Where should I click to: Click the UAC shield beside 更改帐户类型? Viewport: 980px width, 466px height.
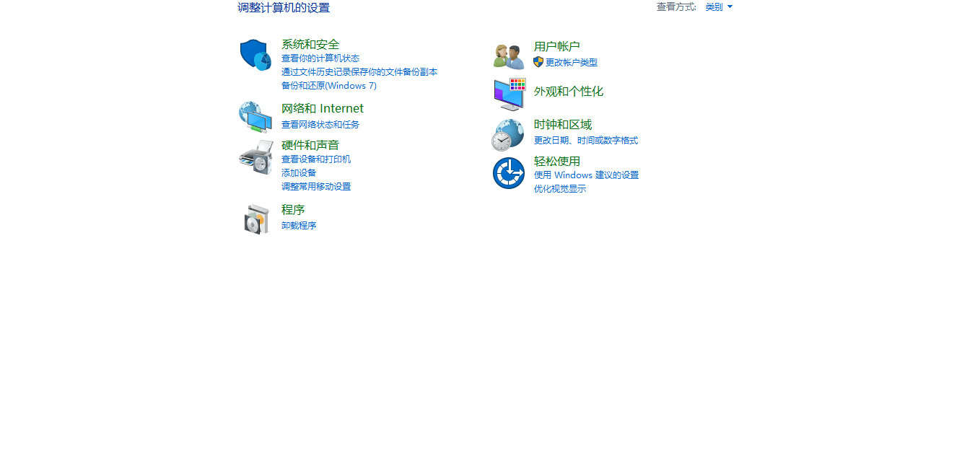[538, 62]
